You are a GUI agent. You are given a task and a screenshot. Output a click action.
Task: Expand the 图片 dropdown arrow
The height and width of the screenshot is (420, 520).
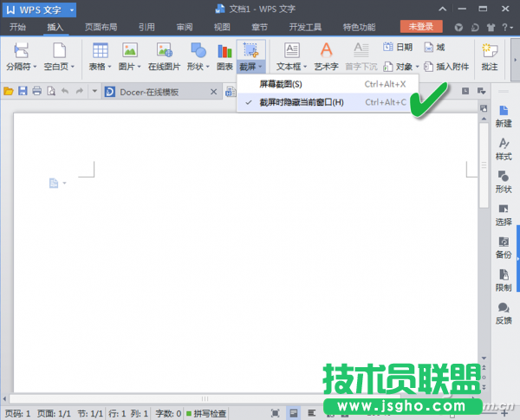pyautogui.click(x=139, y=67)
